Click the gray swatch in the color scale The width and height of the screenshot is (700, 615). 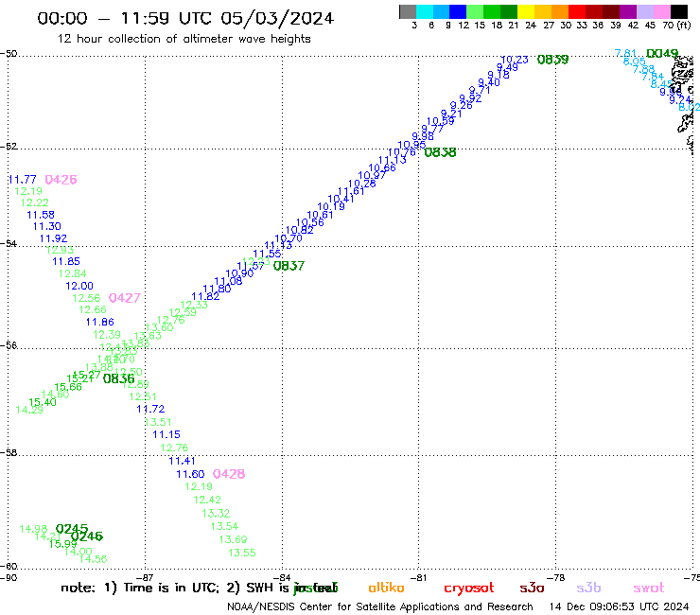click(x=408, y=11)
